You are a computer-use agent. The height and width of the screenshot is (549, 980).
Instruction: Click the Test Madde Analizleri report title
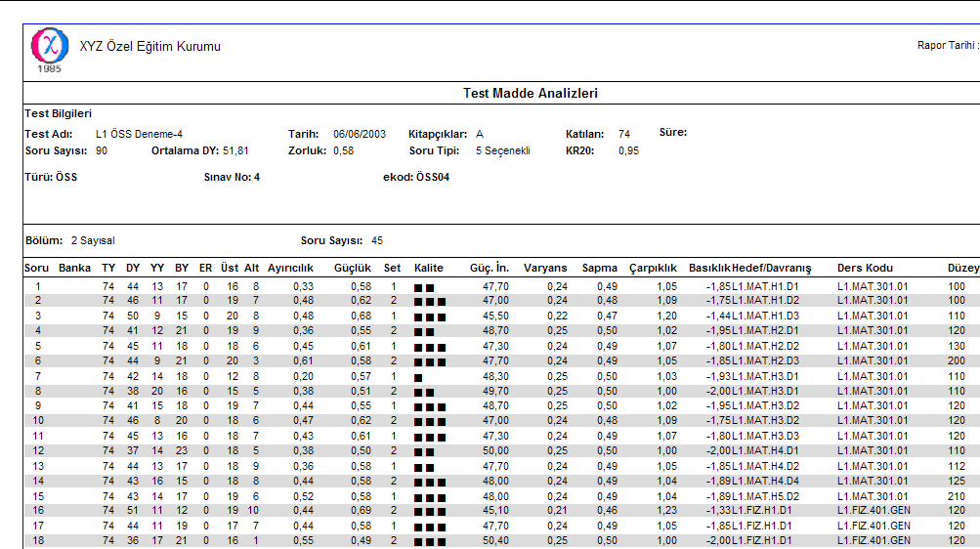pyautogui.click(x=530, y=94)
